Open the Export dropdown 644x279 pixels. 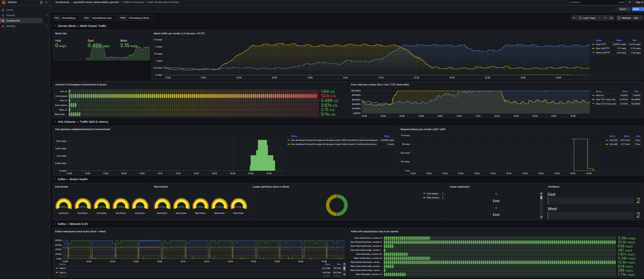pos(624,9)
